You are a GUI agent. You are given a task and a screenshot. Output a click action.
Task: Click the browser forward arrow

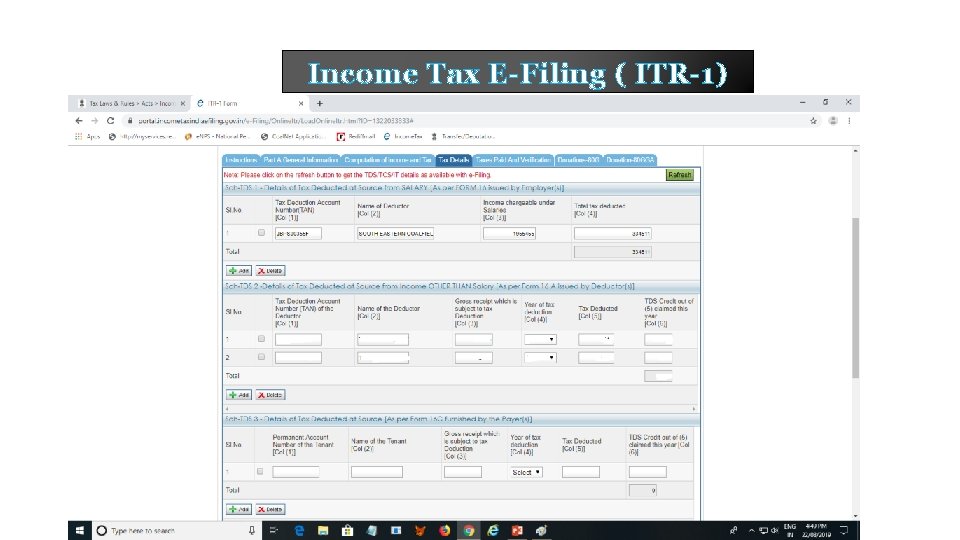point(94,121)
